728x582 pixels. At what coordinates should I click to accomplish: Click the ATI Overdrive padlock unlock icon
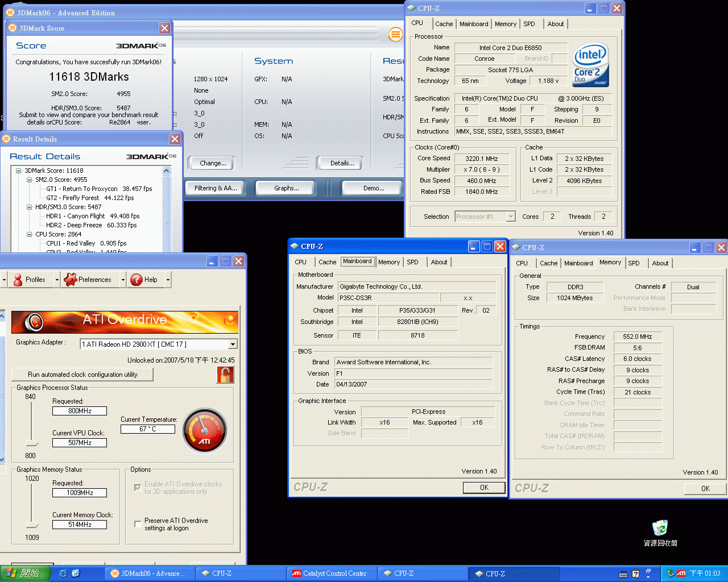225,375
